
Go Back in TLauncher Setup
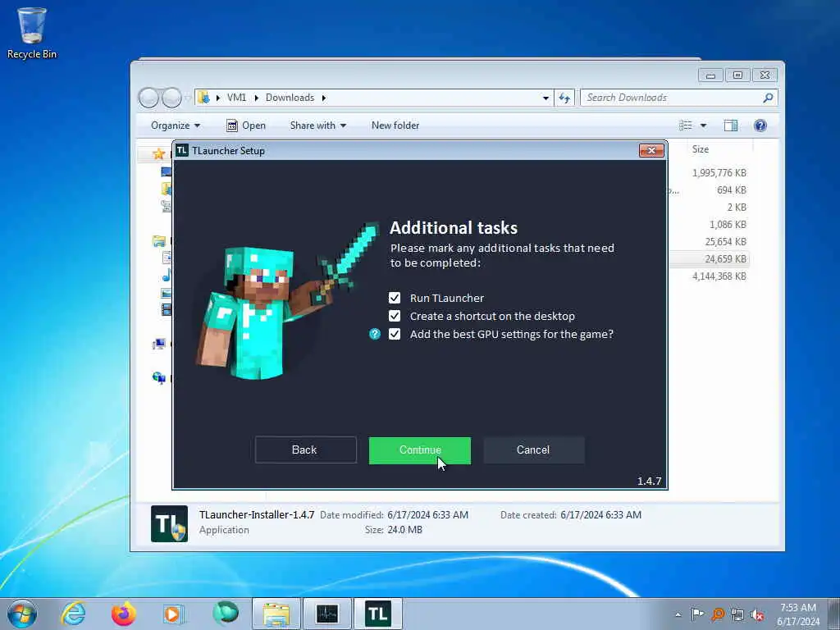(x=305, y=450)
